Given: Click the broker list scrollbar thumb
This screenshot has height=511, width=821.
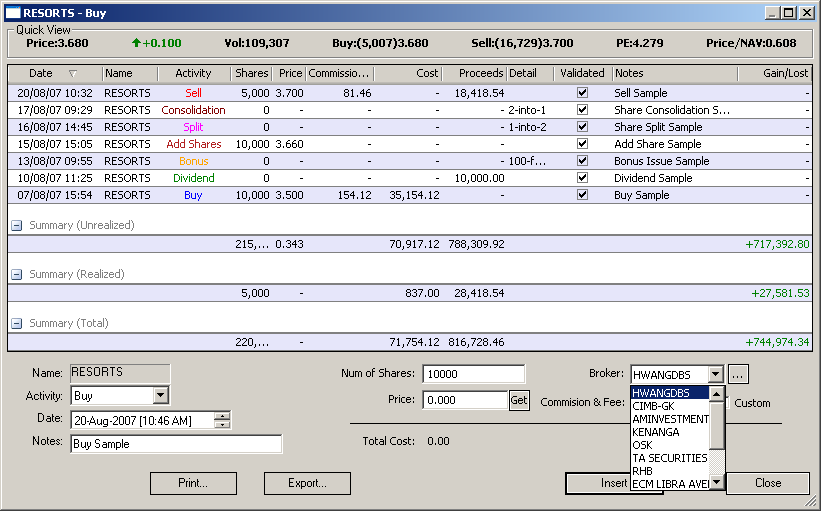Looking at the screenshot, I should pyautogui.click(x=716, y=425).
